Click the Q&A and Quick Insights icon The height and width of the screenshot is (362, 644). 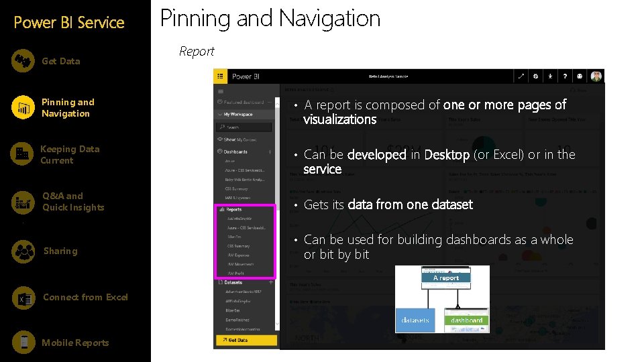(x=23, y=202)
